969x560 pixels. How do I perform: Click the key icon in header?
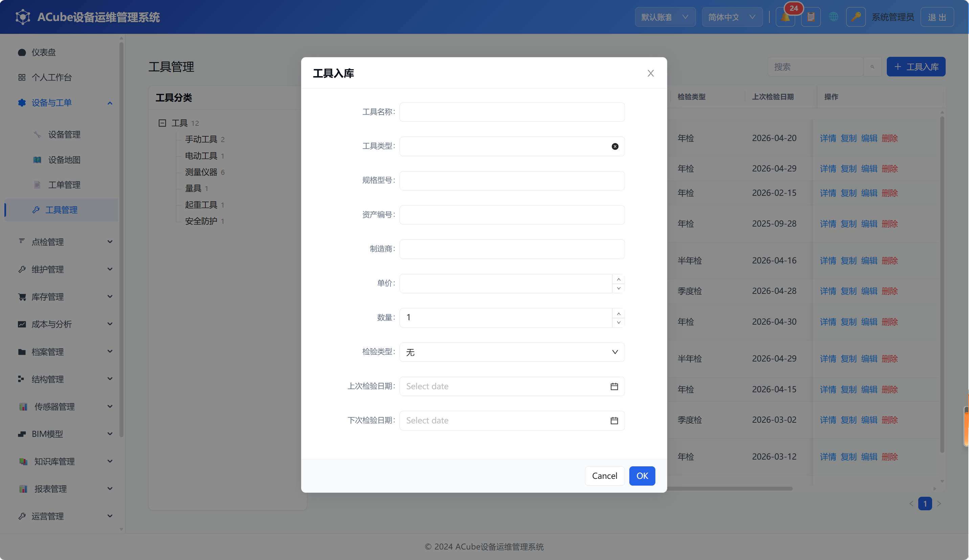pyautogui.click(x=856, y=17)
